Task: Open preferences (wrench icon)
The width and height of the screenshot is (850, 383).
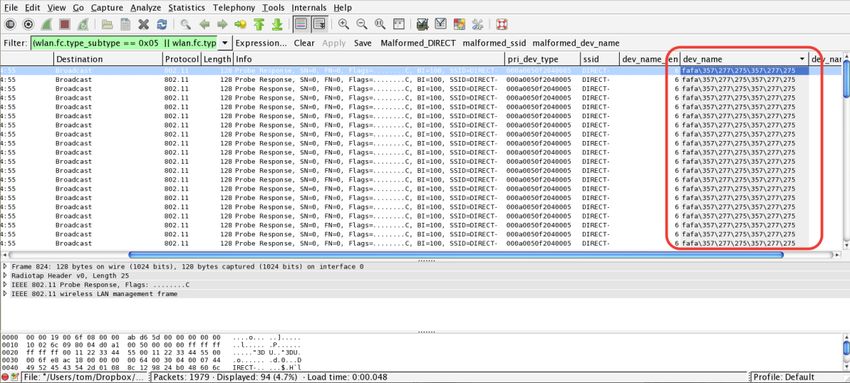Action: 477,24
